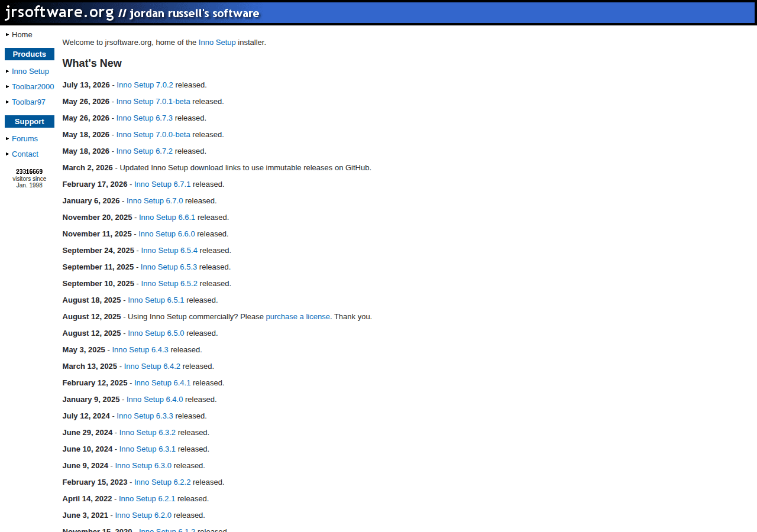The height and width of the screenshot is (532, 757).
Task: Open Inno Setup 7.0.0-beta link
Action: point(153,135)
